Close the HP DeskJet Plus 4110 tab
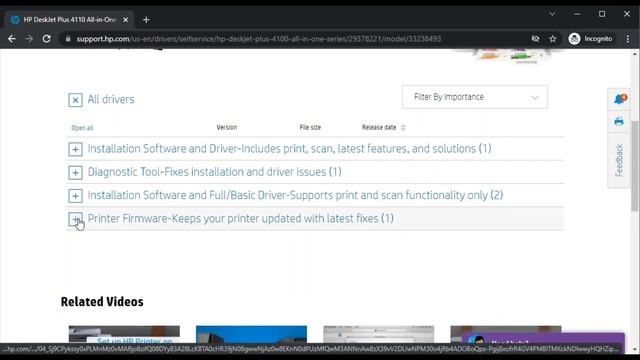The width and height of the screenshot is (640, 360). point(125,20)
